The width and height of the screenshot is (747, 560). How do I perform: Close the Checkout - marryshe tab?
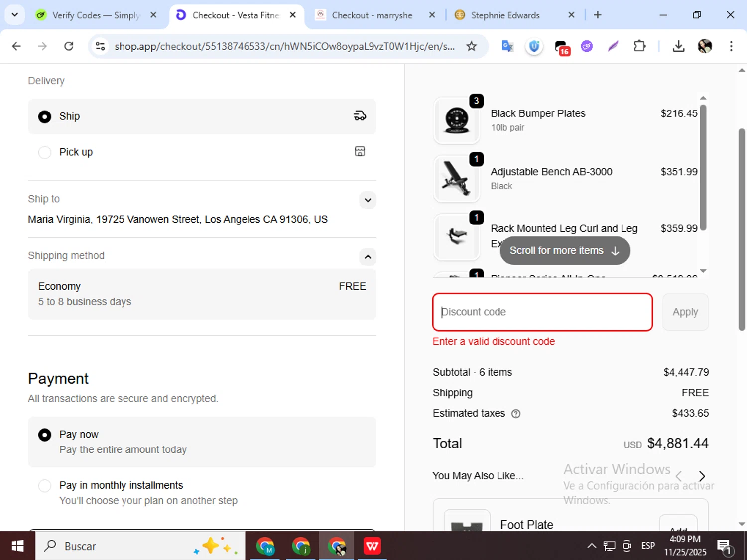432,15
